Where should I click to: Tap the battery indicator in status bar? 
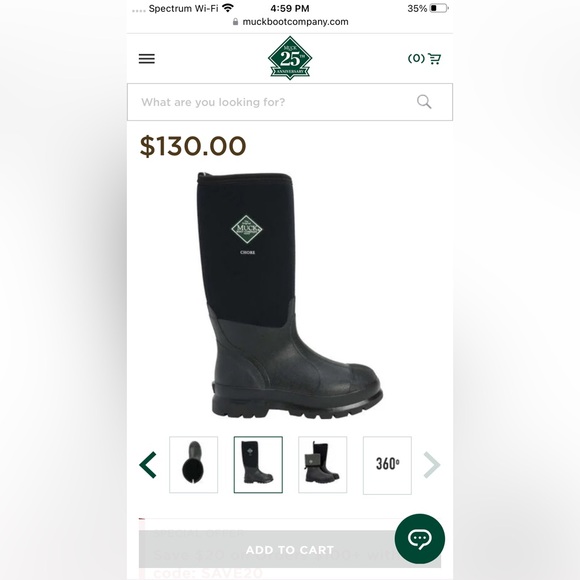[439, 8]
